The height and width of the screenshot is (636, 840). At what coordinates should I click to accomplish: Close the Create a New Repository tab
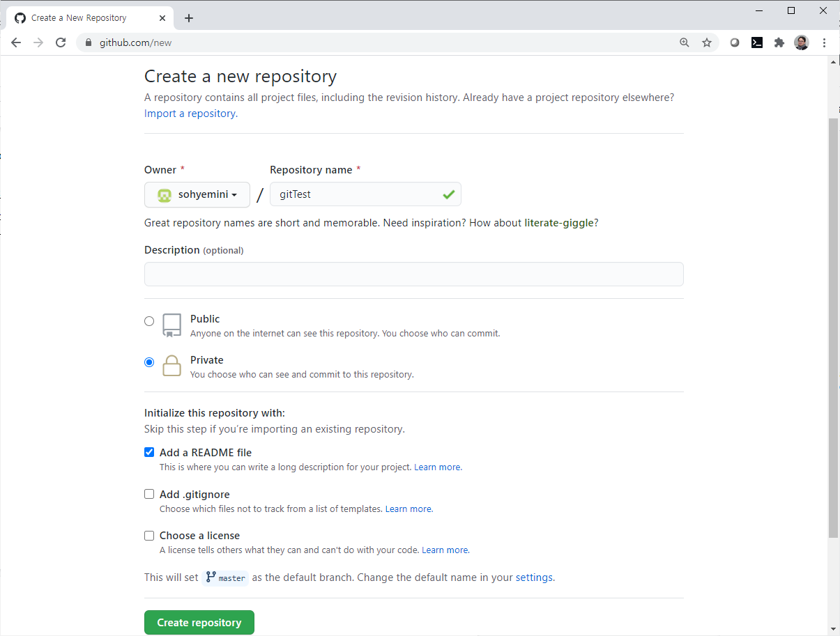click(163, 18)
